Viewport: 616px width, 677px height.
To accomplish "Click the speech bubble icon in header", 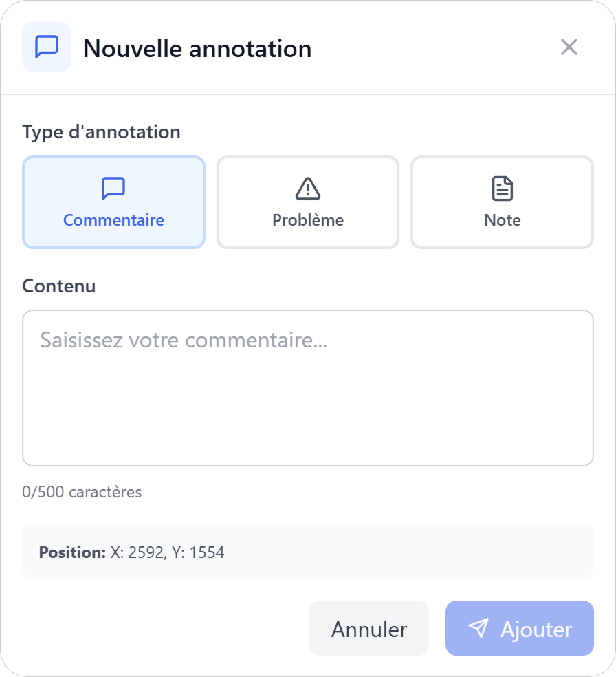I will click(x=47, y=47).
